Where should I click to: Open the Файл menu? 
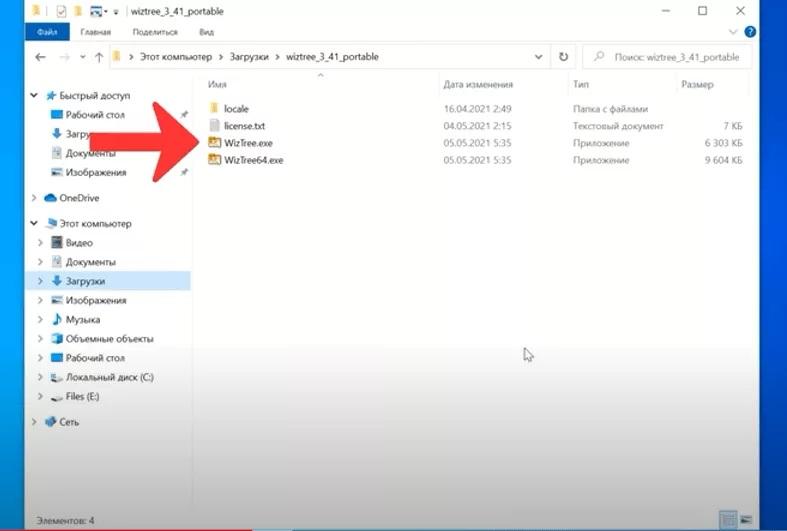[x=47, y=32]
